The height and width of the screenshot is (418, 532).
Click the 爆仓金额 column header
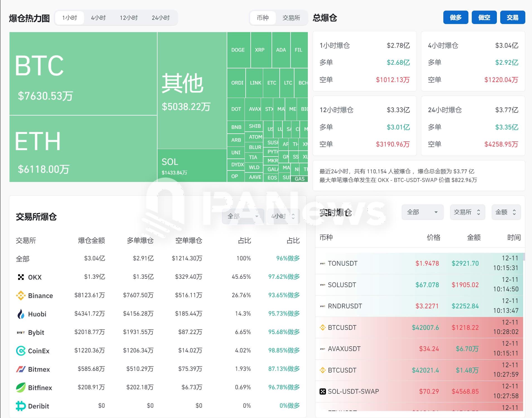(x=91, y=241)
